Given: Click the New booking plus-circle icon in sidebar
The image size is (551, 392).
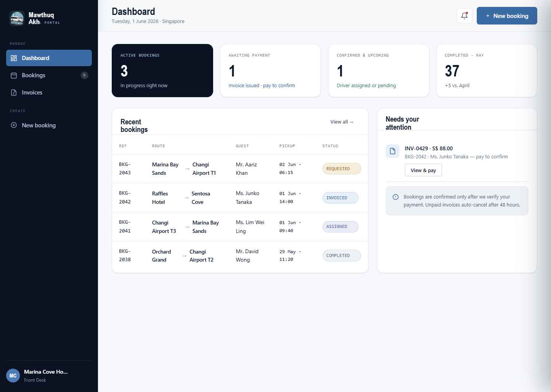Looking at the screenshot, I should click(14, 125).
